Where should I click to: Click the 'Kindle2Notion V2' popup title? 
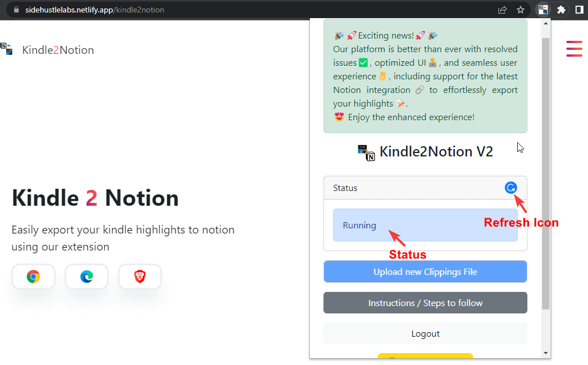(436, 151)
